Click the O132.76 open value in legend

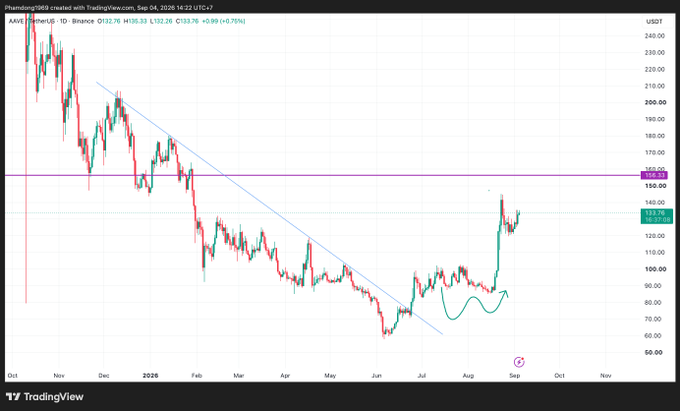click(109, 21)
